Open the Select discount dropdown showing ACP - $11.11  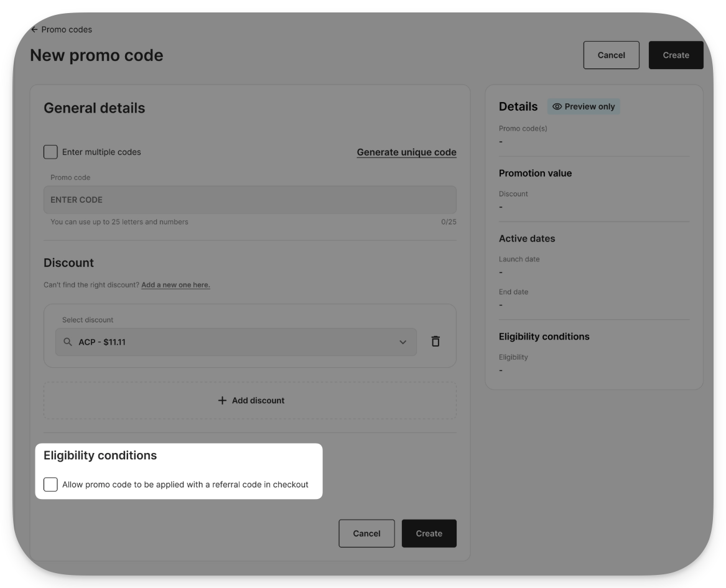(x=236, y=342)
